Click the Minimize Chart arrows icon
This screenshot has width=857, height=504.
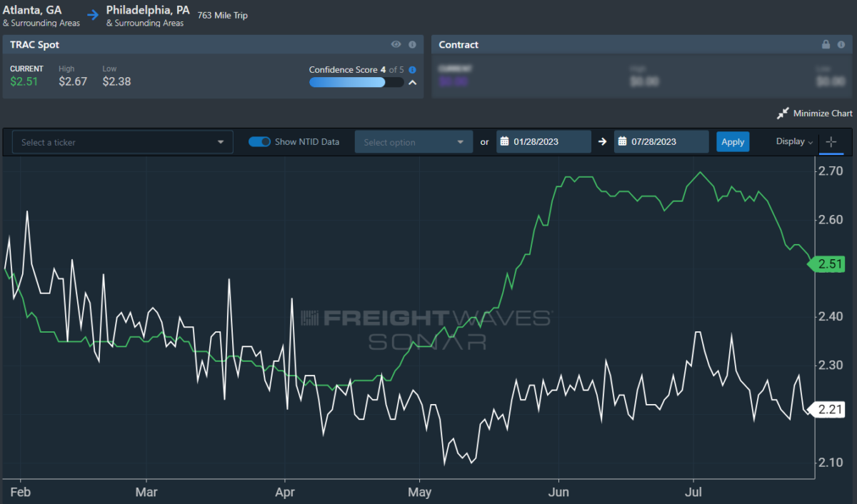783,114
